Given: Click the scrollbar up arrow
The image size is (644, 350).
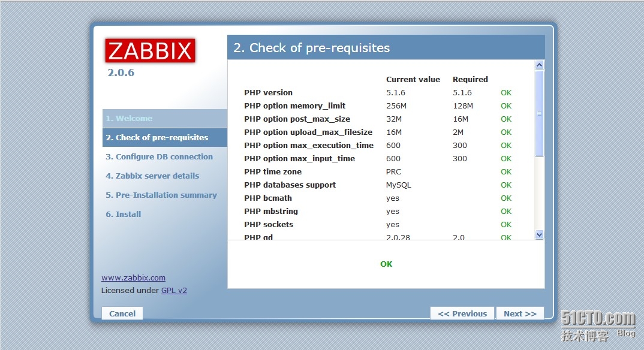Looking at the screenshot, I should click(x=539, y=65).
